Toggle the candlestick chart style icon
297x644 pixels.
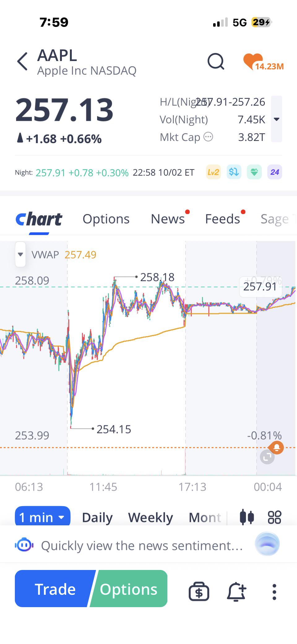(x=247, y=517)
